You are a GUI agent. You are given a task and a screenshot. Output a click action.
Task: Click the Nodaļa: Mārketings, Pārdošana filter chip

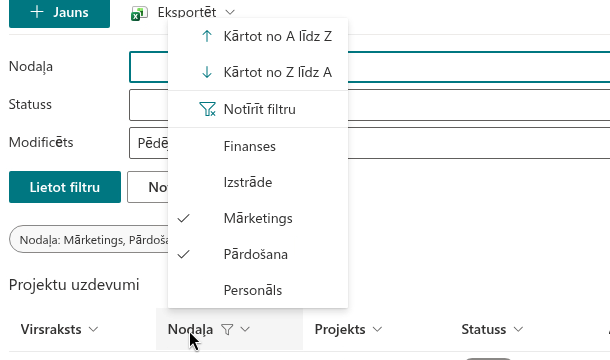(x=89, y=239)
